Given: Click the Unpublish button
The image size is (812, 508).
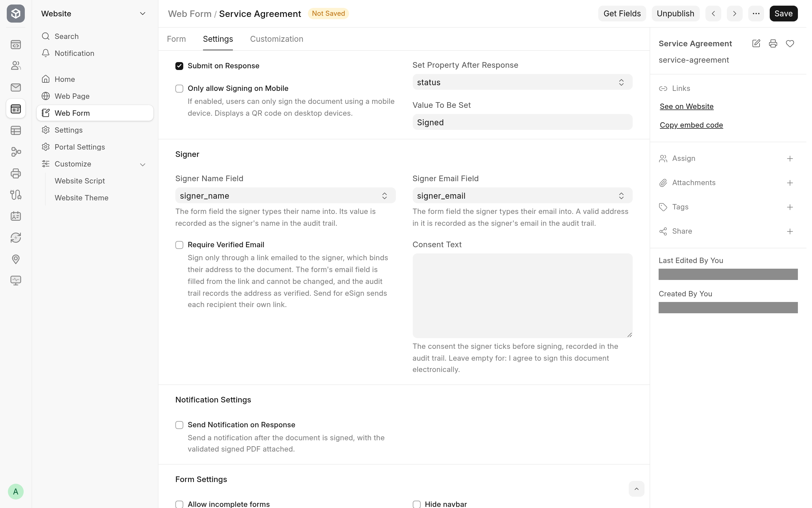Looking at the screenshot, I should pyautogui.click(x=676, y=14).
